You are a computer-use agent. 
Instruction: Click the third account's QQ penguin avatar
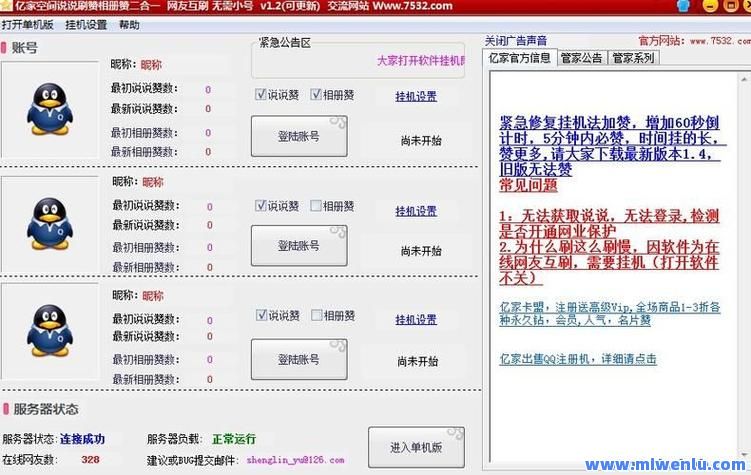click(49, 330)
